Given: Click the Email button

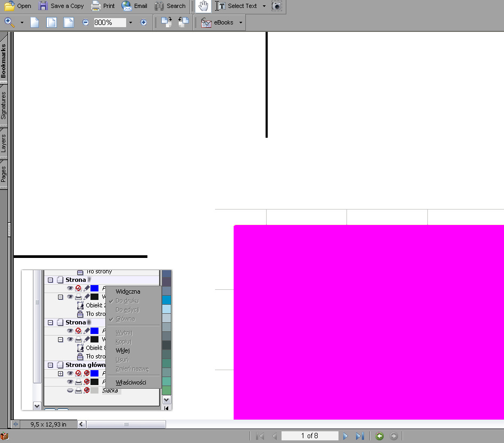Looking at the screenshot, I should point(134,6).
